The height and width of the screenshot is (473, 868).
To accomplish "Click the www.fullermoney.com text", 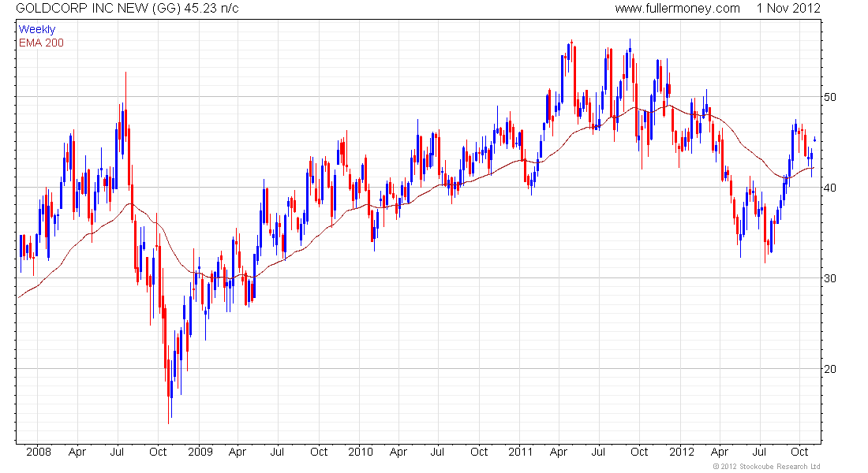I will (677, 9).
